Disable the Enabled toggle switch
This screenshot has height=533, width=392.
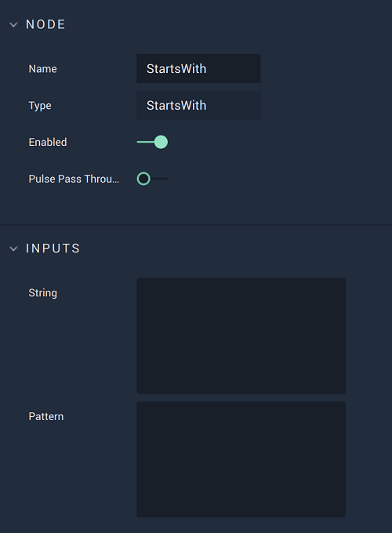(152, 142)
